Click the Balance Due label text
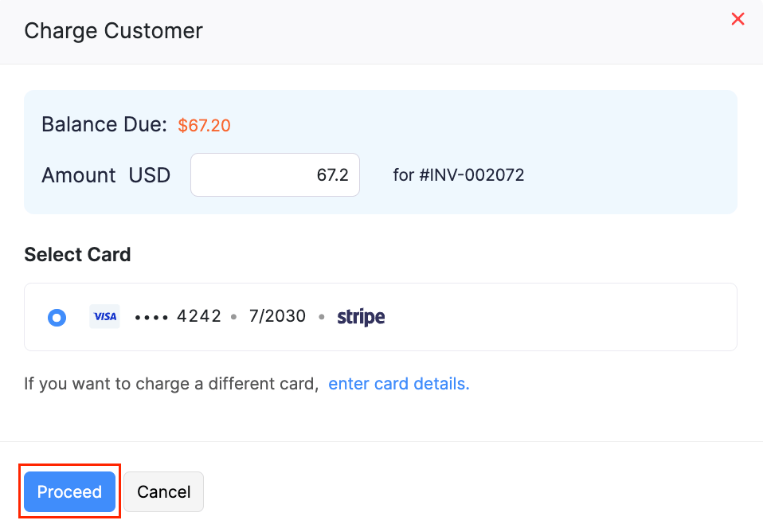Image resolution: width=763 pixels, height=532 pixels. (x=104, y=124)
